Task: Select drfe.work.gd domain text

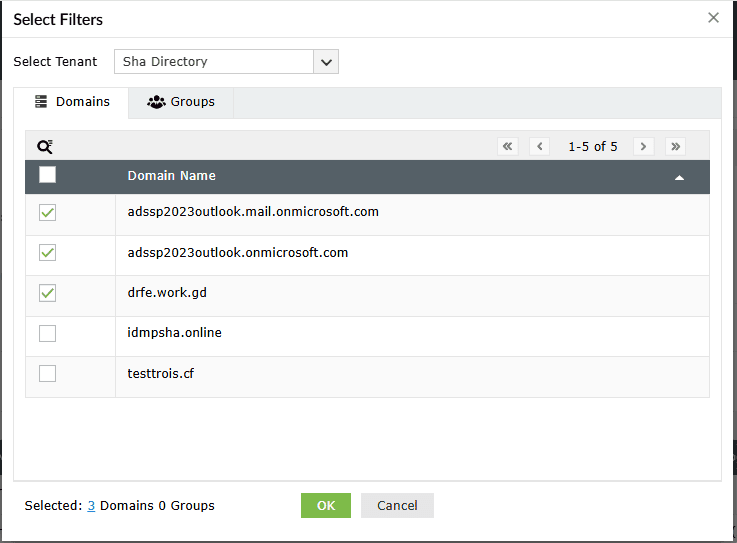Action: tap(167, 293)
